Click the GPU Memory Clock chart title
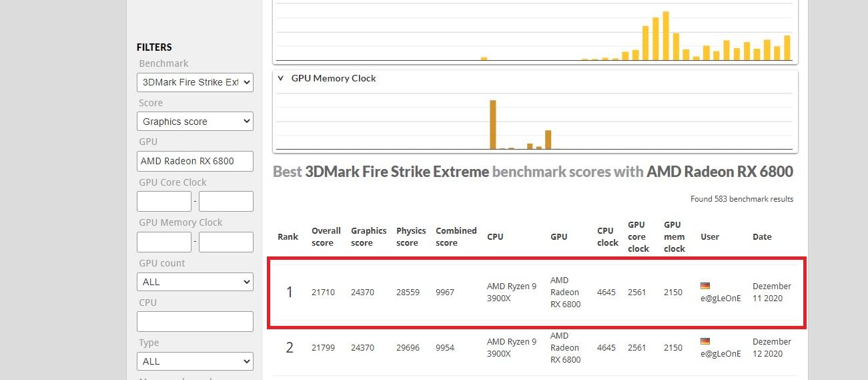 [334, 78]
